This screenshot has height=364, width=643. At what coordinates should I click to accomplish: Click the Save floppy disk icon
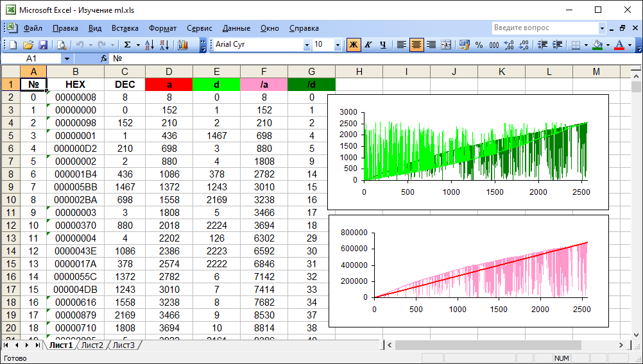(43, 45)
